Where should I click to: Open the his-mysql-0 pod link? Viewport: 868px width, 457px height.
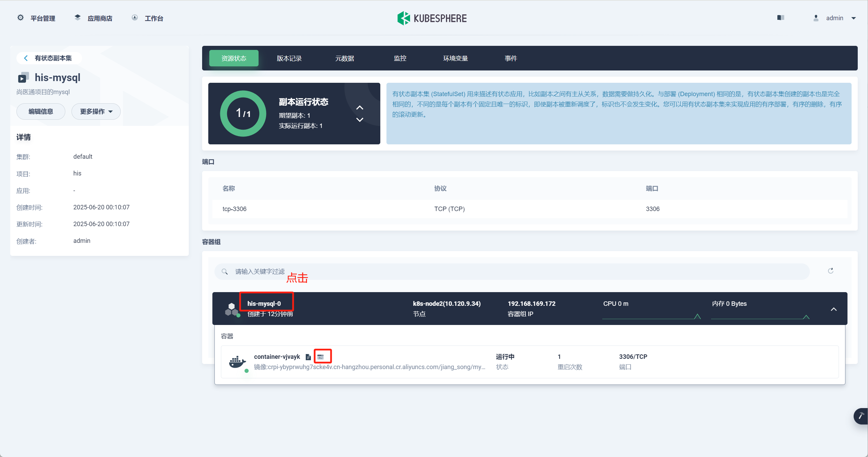[x=264, y=304]
